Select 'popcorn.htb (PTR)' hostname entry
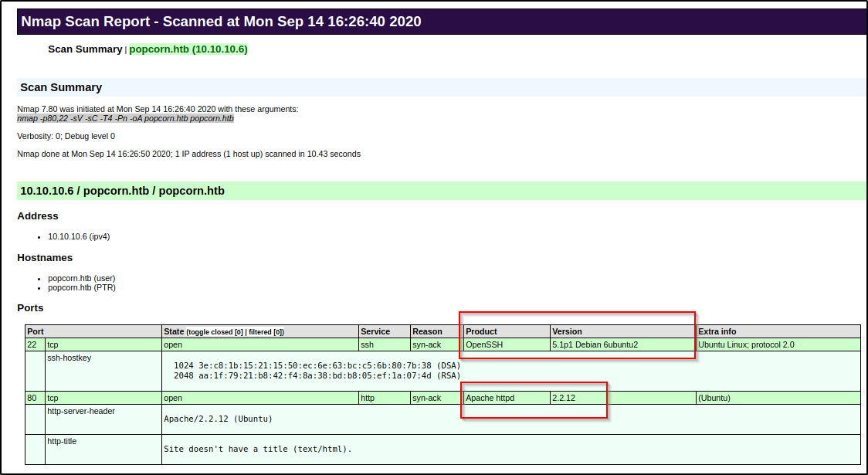The height and width of the screenshot is (475, 868). 81,288
